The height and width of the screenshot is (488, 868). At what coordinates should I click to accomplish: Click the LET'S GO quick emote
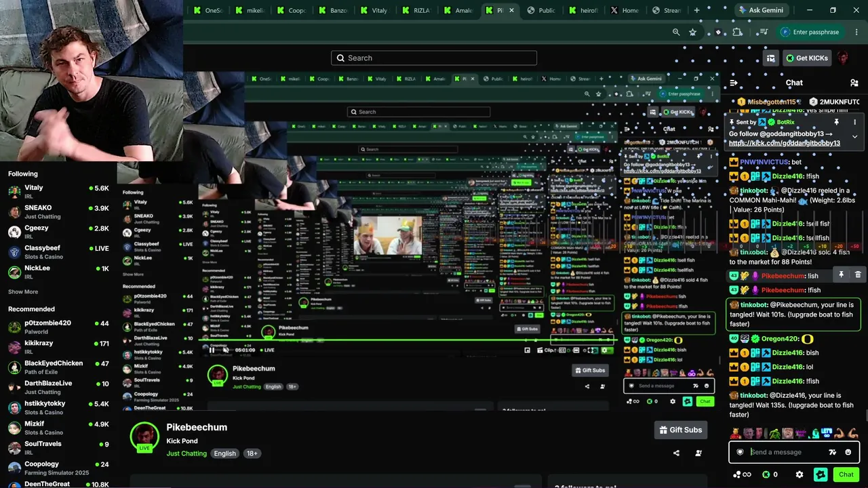[x=827, y=432]
